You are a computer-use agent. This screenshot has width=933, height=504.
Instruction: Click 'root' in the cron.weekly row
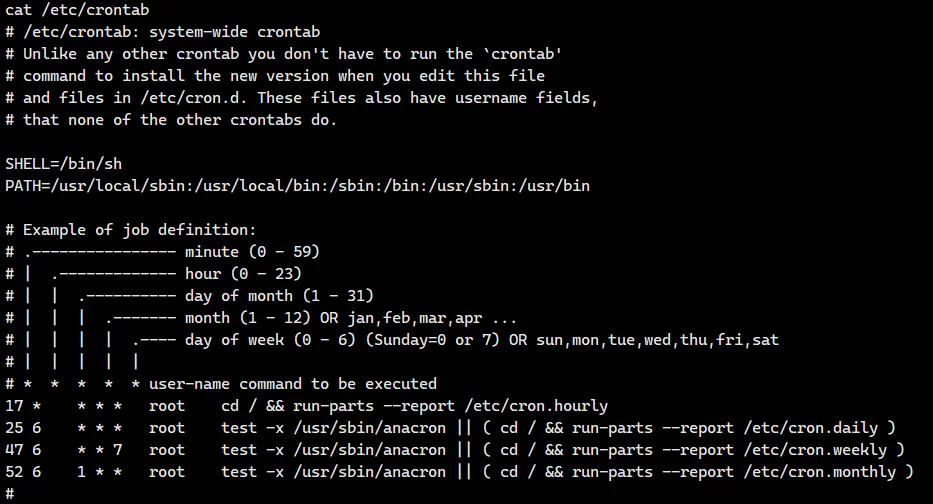[167, 450]
